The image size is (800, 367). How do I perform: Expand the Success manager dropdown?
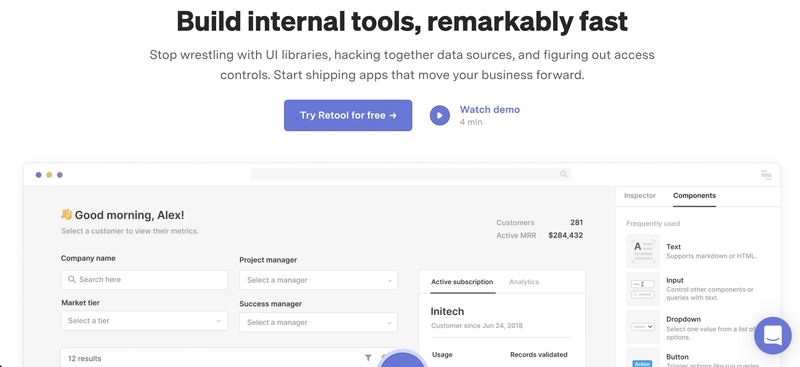(318, 323)
